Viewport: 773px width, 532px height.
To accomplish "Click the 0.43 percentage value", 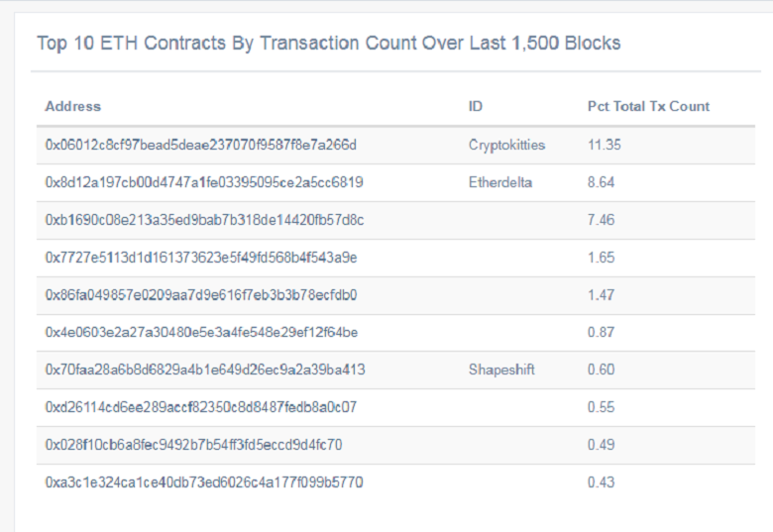I will (x=601, y=481).
